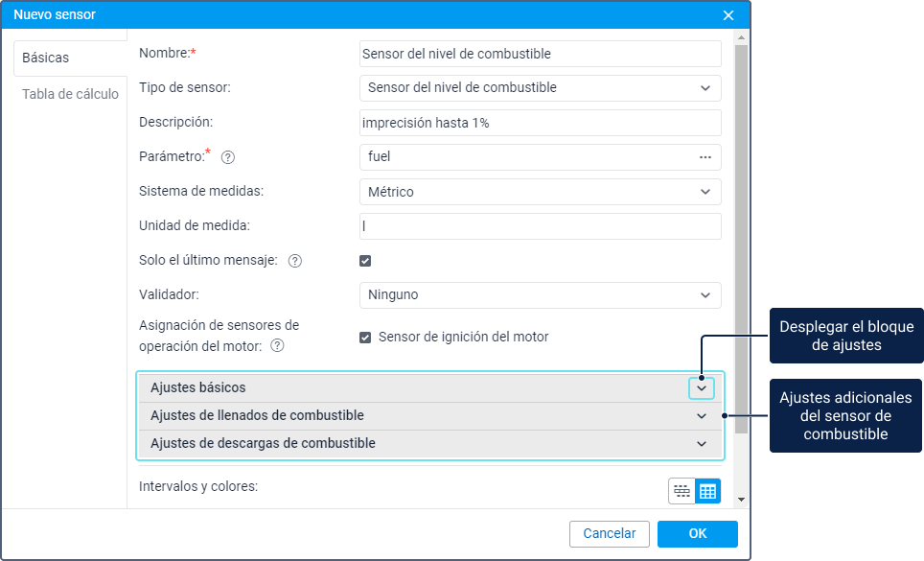Switch to intervals table view icon
This screenshot has height=561, width=924.
click(707, 491)
